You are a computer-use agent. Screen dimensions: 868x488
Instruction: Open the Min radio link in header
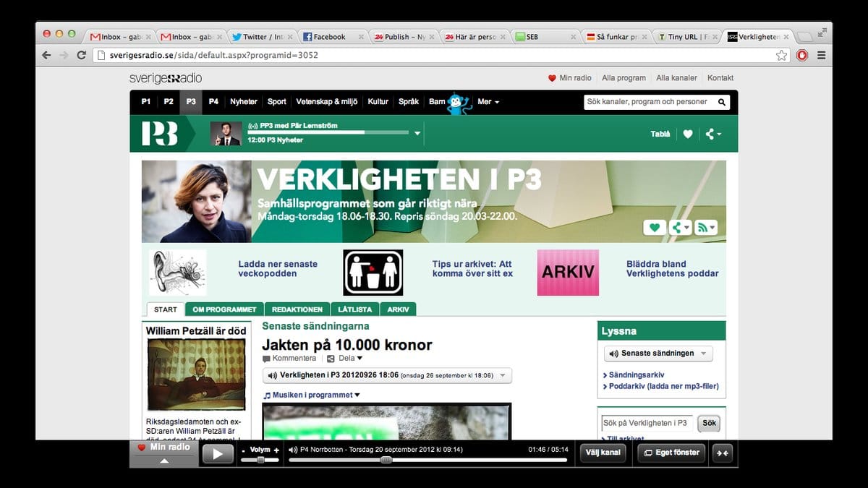click(571, 78)
